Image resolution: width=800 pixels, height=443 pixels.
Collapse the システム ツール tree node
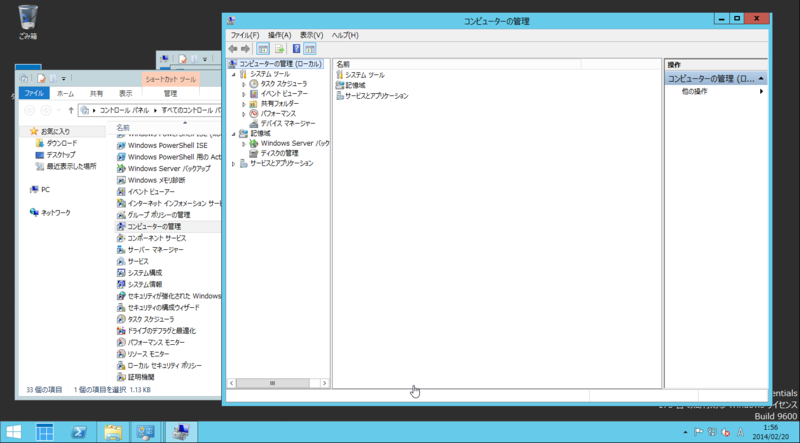click(x=234, y=75)
